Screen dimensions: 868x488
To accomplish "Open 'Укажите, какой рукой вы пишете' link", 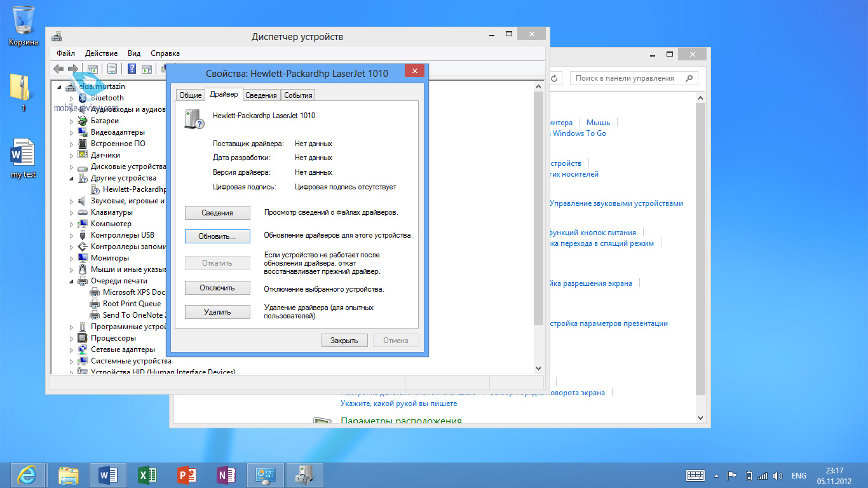I will (x=398, y=403).
